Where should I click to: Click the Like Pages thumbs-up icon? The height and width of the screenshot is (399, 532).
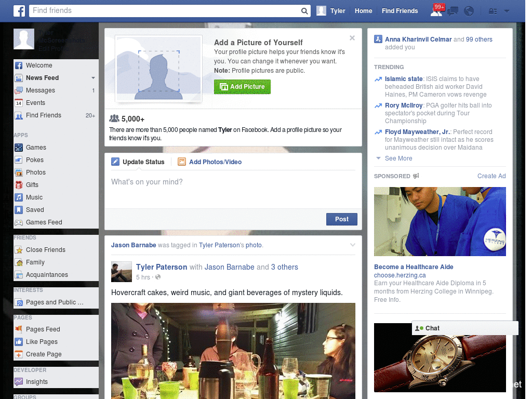19,342
